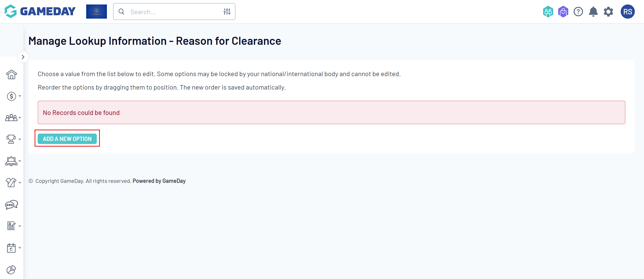Click the registrations form pencil icon
Image resolution: width=644 pixels, height=279 pixels.
pos(12,226)
